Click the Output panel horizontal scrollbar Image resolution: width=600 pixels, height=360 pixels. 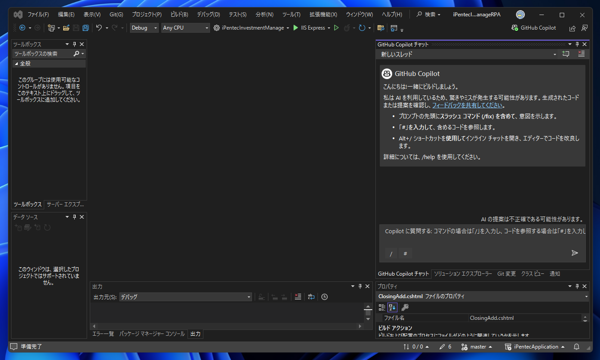tap(227, 326)
